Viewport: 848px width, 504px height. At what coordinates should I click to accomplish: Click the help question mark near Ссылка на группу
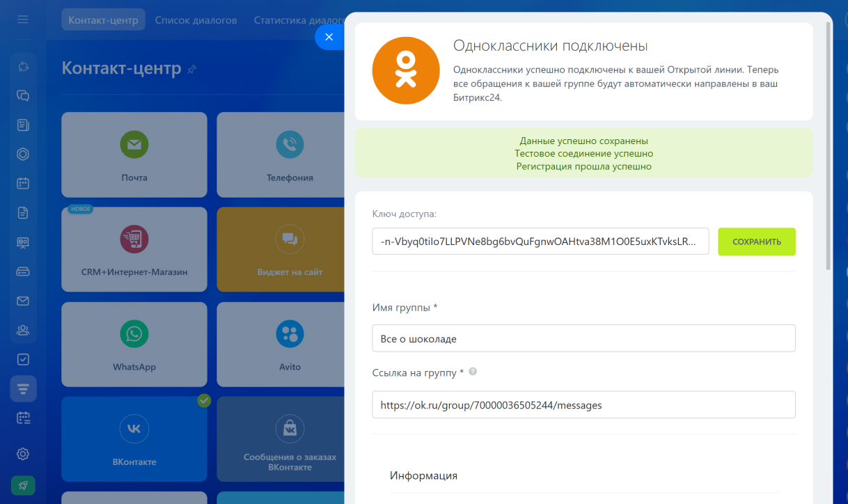tap(473, 372)
